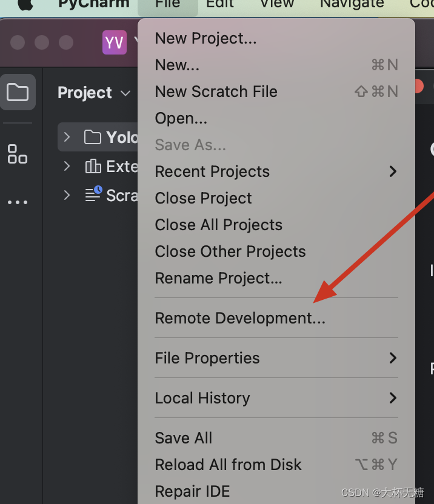Expand the External Libraries node
Image resolution: width=434 pixels, height=504 pixels.
click(x=67, y=166)
